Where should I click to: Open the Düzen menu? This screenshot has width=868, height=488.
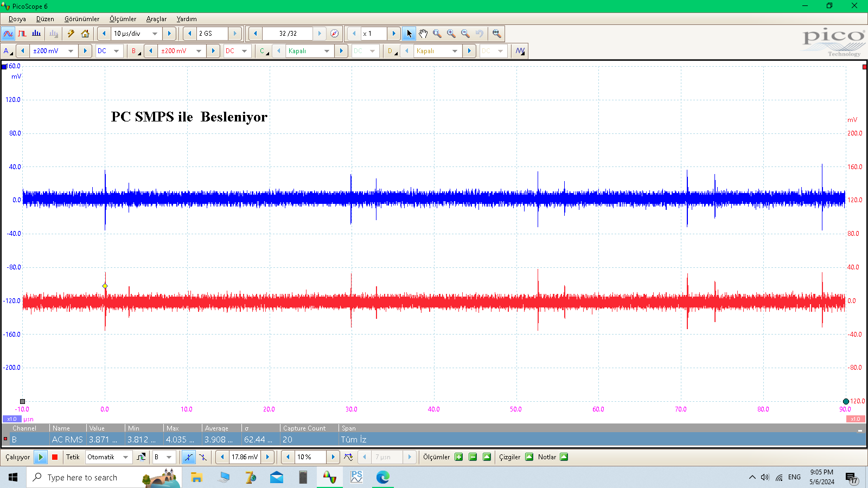pyautogui.click(x=45, y=19)
